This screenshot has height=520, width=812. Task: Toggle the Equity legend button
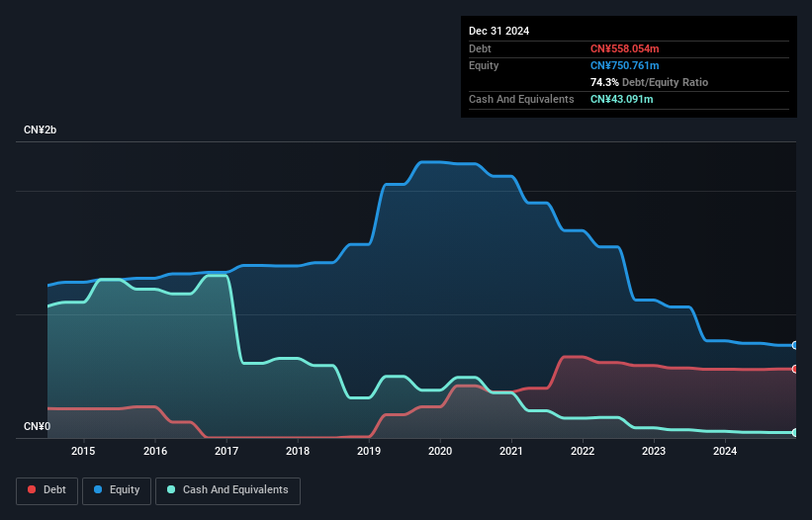click(x=117, y=490)
